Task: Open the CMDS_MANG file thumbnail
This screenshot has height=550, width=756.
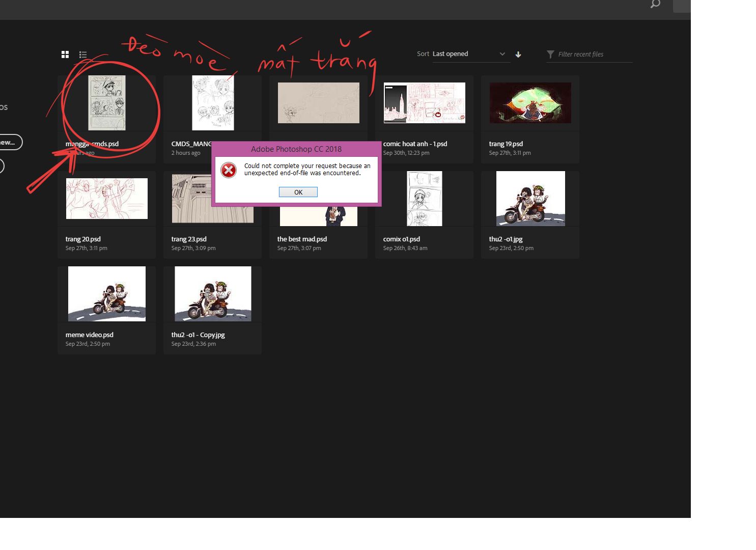Action: [213, 103]
